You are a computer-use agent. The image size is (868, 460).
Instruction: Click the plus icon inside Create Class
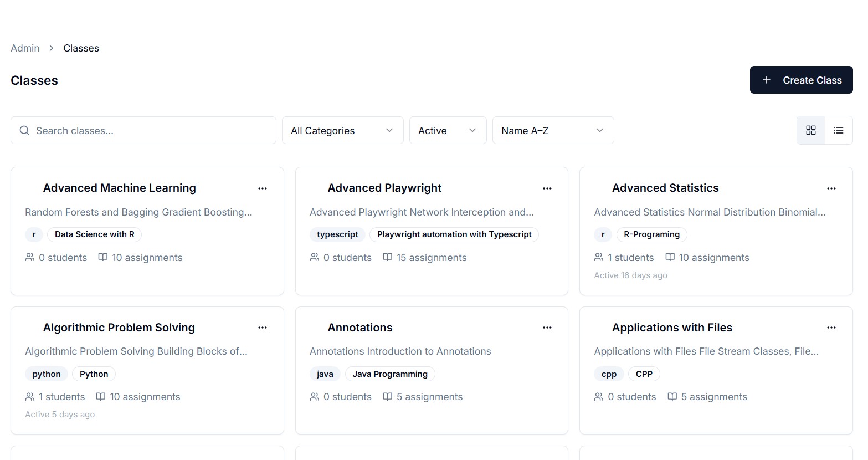click(x=767, y=80)
